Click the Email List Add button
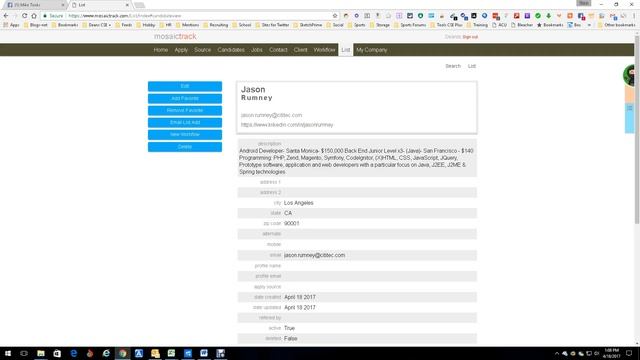The width and height of the screenshot is (640, 360). point(185,122)
